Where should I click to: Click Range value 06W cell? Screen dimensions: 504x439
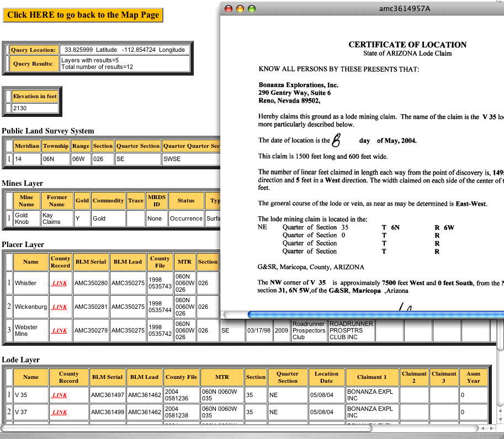click(81, 159)
